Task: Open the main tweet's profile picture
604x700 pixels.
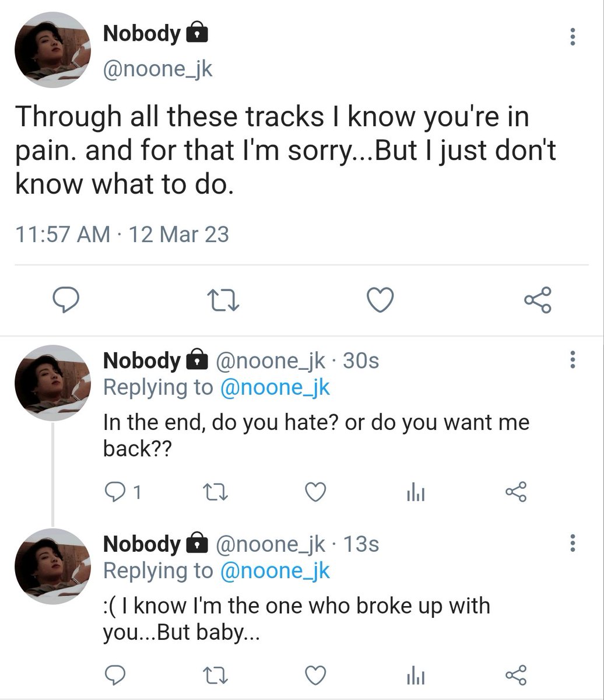Action: [x=51, y=50]
